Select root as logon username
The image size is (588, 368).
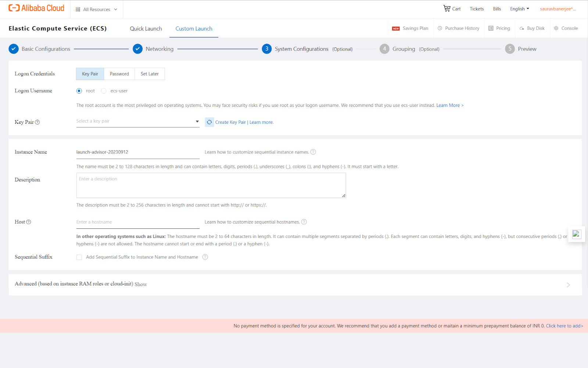pyautogui.click(x=79, y=91)
